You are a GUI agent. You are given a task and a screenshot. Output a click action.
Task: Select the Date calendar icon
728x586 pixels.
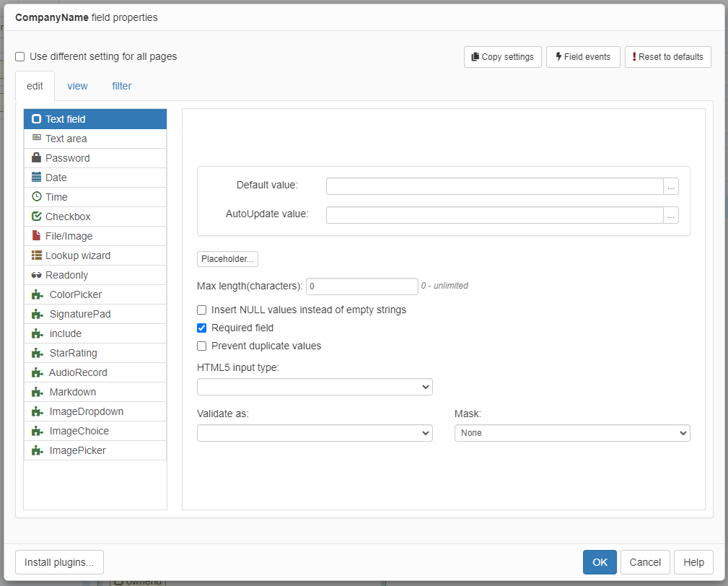point(36,177)
